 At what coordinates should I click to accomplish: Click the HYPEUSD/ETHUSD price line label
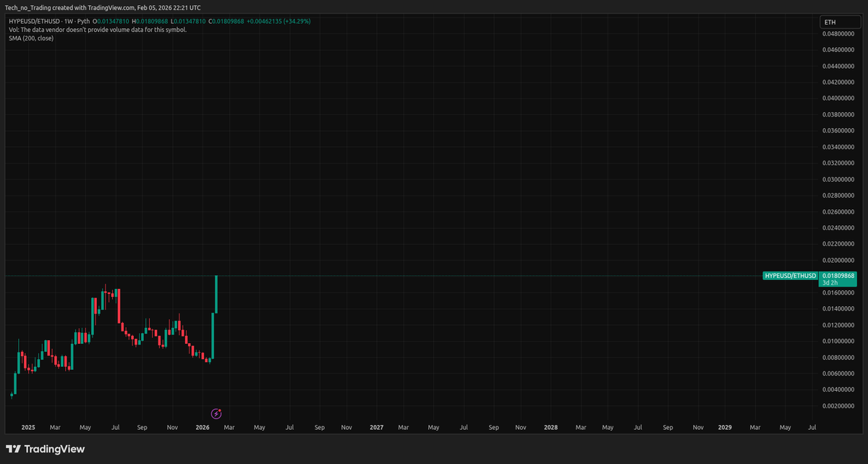tap(790, 276)
